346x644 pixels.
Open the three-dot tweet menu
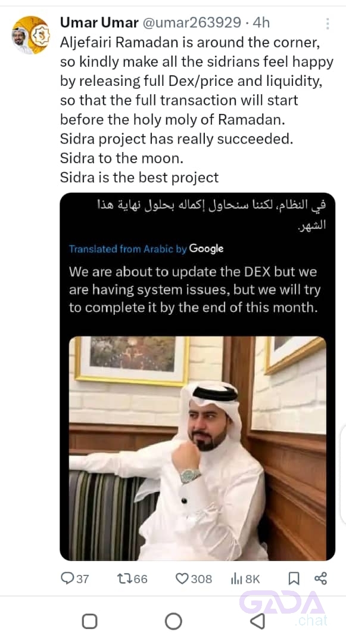(x=328, y=23)
